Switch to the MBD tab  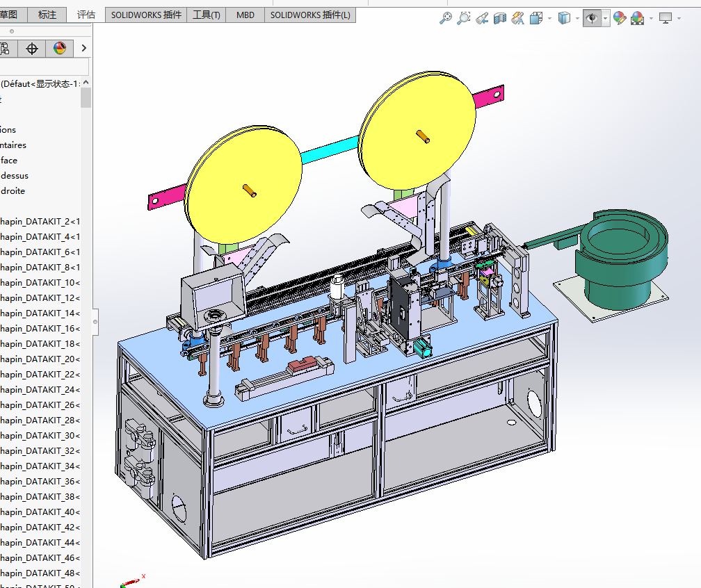tap(245, 15)
